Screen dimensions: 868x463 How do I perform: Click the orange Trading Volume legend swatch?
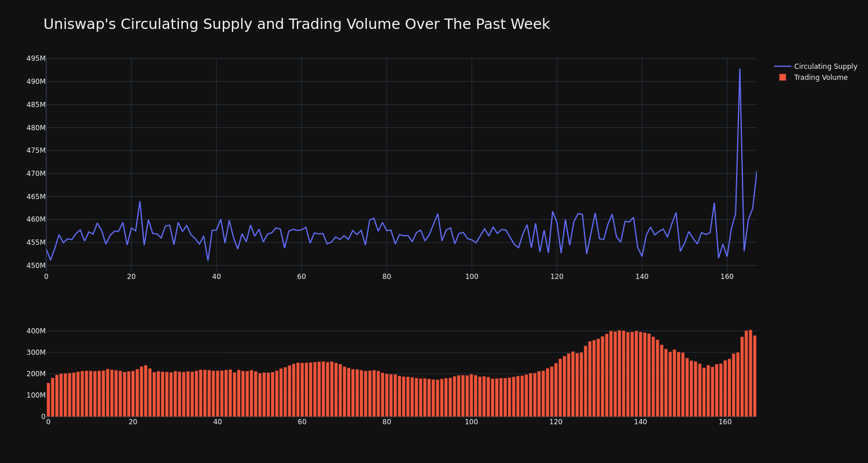pyautogui.click(x=782, y=77)
